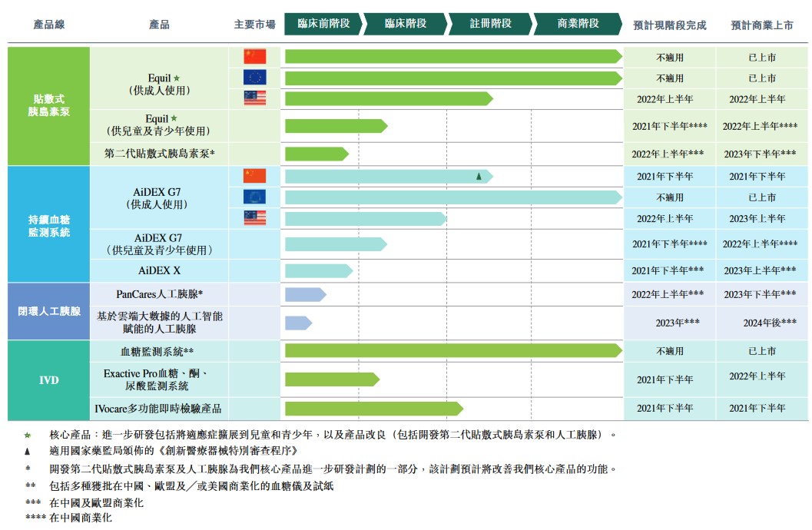
Task: Click the PanCares人工胰腺 progress bar
Action: coord(306,294)
